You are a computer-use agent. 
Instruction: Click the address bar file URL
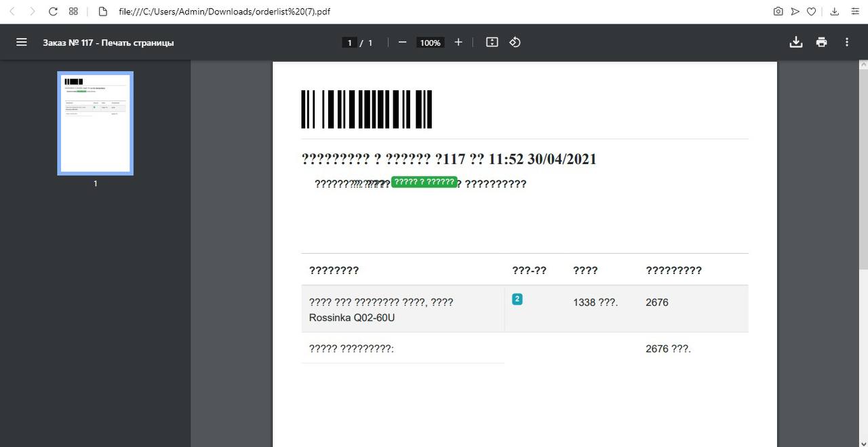pos(224,12)
